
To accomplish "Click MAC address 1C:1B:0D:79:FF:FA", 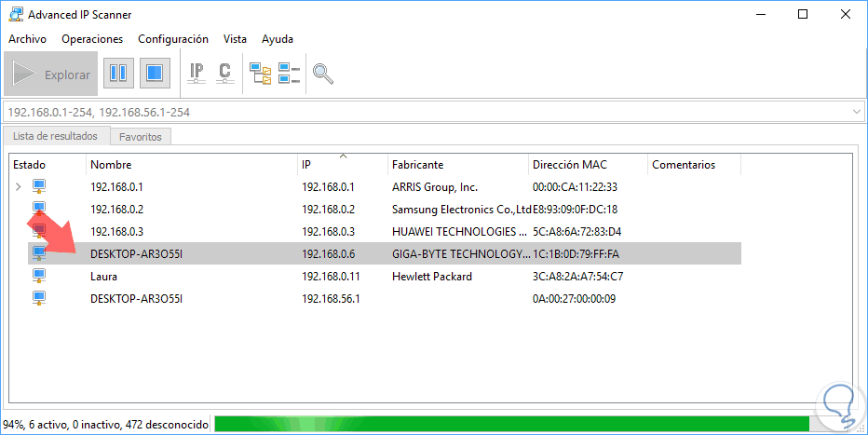I will [x=576, y=254].
